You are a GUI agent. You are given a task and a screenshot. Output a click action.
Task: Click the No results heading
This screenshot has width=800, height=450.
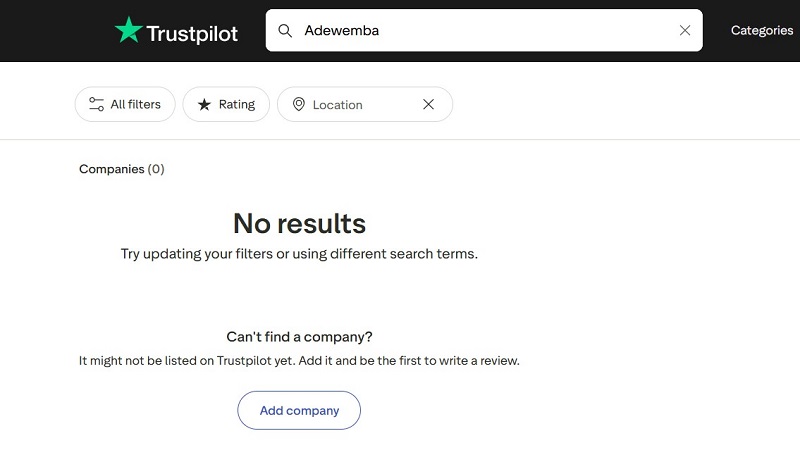pos(299,222)
